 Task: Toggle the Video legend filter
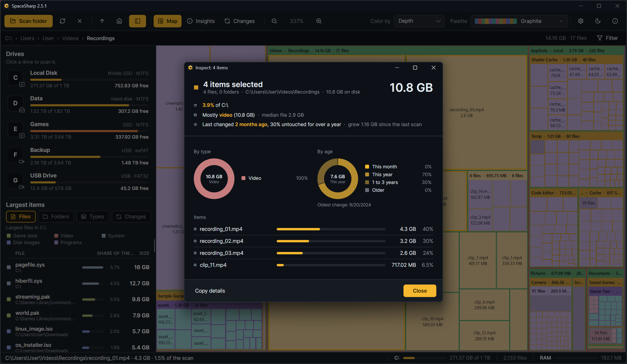[x=64, y=236]
